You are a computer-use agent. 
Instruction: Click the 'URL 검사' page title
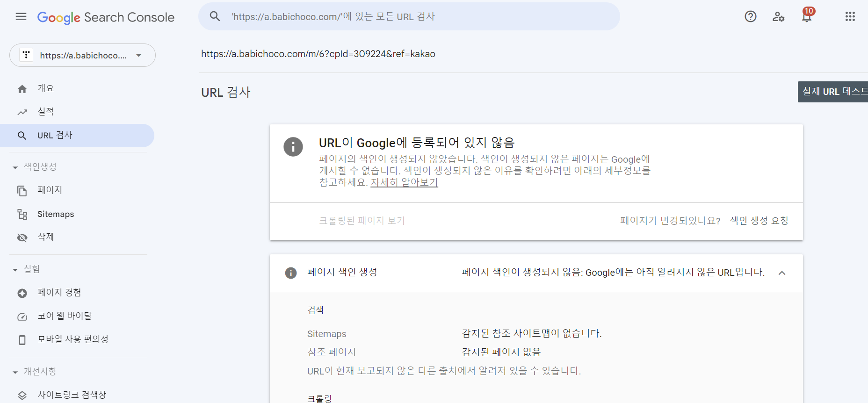click(226, 92)
